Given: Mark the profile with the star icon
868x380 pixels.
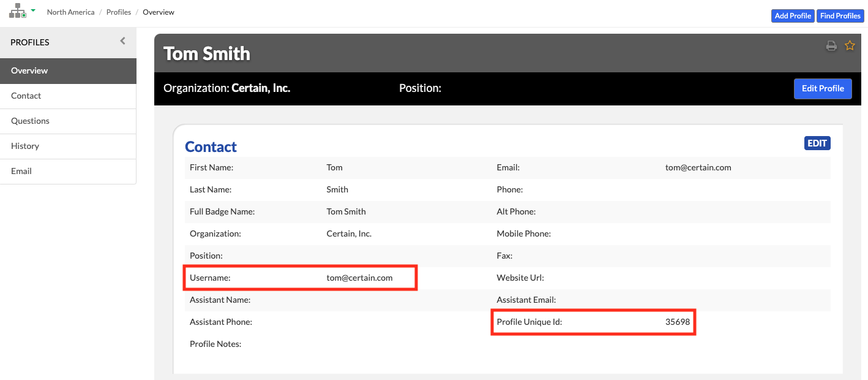Looking at the screenshot, I should tap(850, 45).
